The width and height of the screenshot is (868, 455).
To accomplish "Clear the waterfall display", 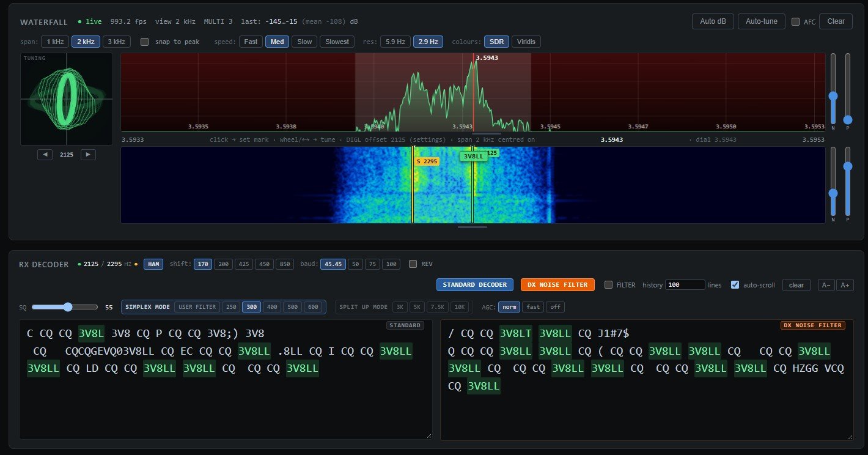I will click(x=836, y=21).
